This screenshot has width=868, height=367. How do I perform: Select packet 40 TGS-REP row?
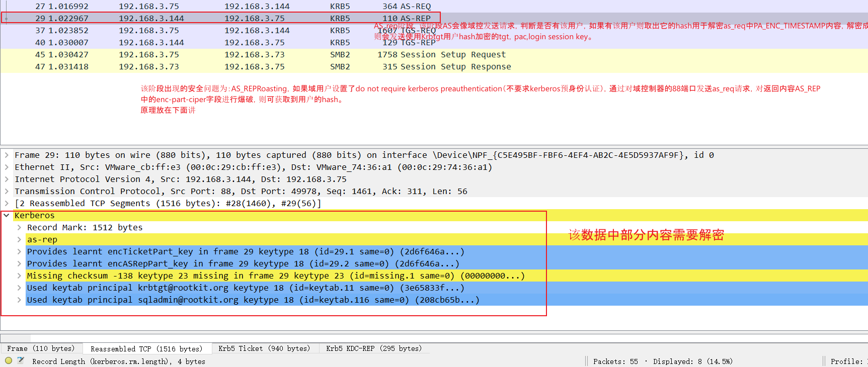coord(434,42)
